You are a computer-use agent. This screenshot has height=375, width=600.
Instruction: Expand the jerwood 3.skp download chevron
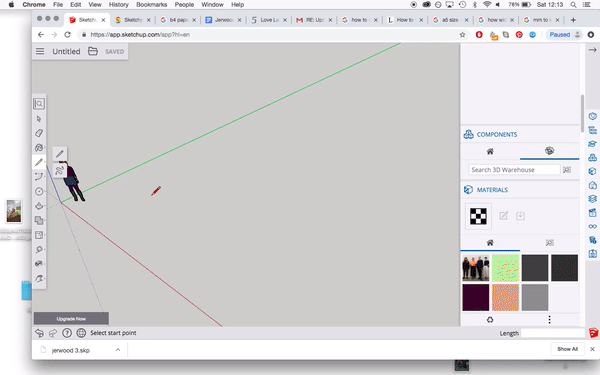click(x=118, y=350)
